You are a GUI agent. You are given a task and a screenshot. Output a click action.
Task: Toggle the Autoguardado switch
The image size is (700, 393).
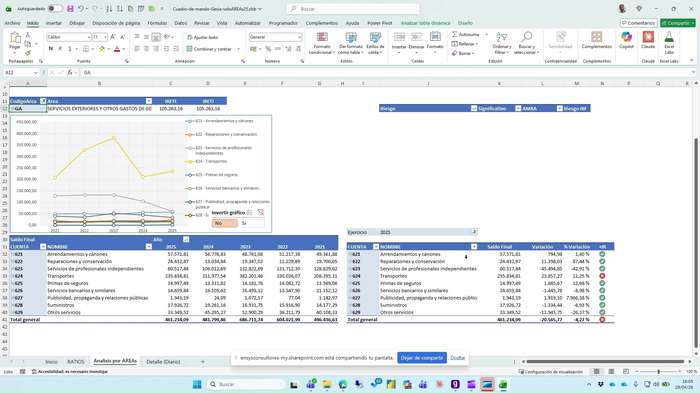(x=55, y=8)
